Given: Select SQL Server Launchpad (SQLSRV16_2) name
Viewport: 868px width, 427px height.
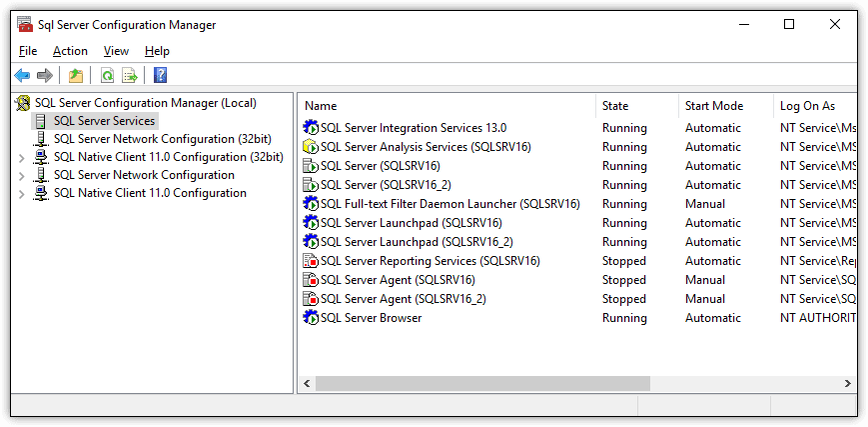Looking at the screenshot, I should (x=417, y=242).
